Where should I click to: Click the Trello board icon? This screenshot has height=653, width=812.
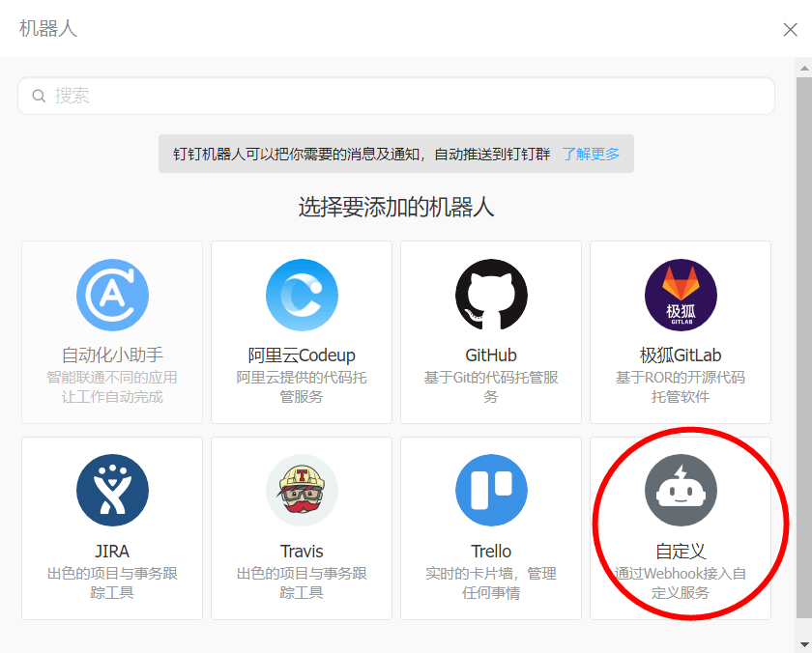[491, 491]
